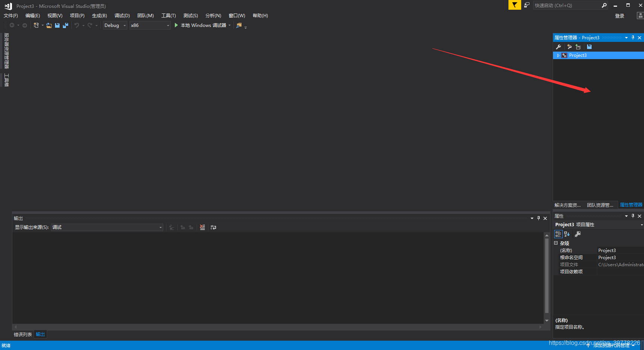Open the 文件(F) menu

click(x=11, y=16)
